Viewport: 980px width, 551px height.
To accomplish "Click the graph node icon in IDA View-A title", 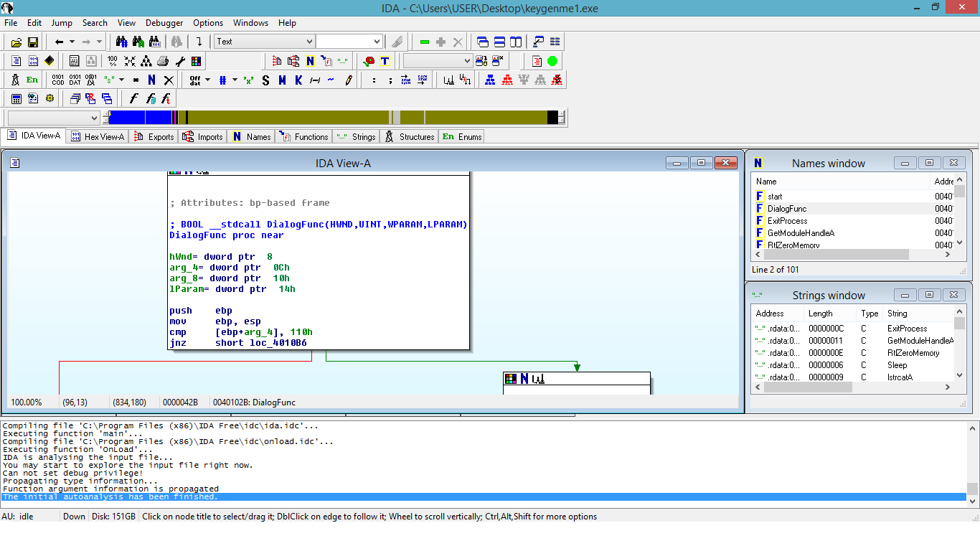I will point(15,164).
